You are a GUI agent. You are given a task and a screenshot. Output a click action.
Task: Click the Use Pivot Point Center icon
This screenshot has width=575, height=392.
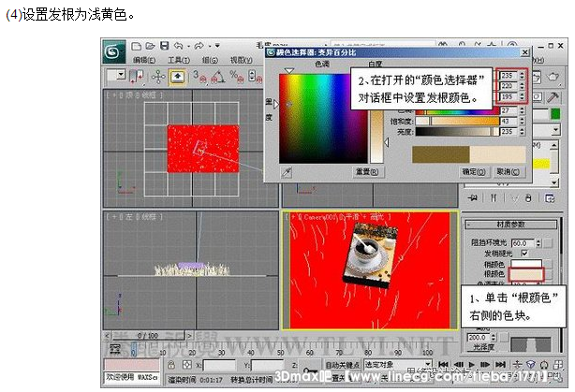(x=158, y=77)
